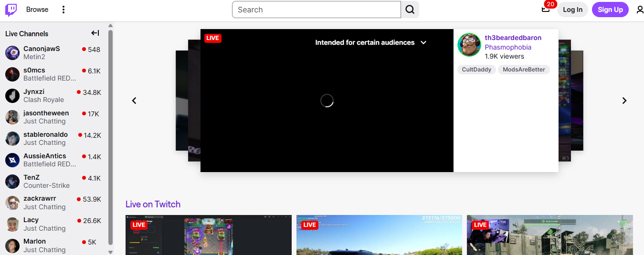644x255 pixels.
Task: Open the Battlefield live stream thumbnail with webcam
Action: 550,235
